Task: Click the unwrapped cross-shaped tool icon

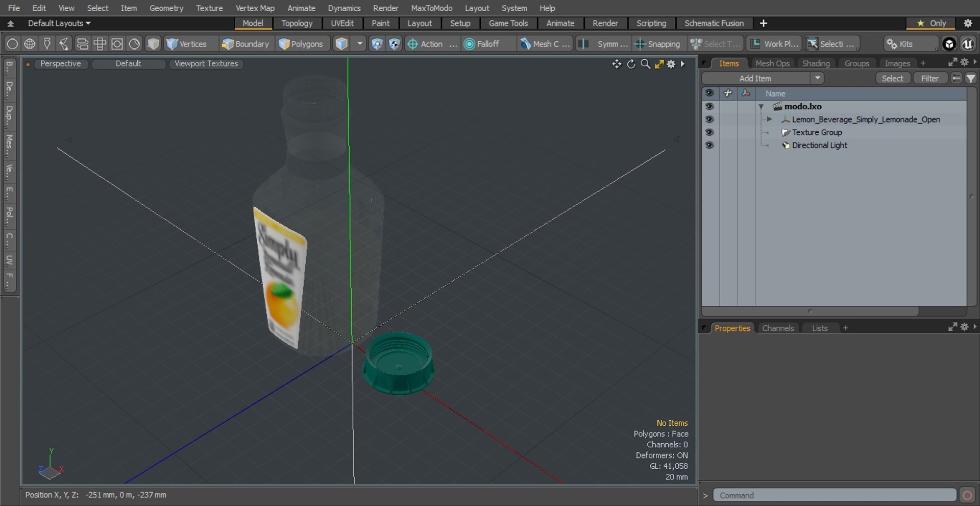Action: coord(100,44)
